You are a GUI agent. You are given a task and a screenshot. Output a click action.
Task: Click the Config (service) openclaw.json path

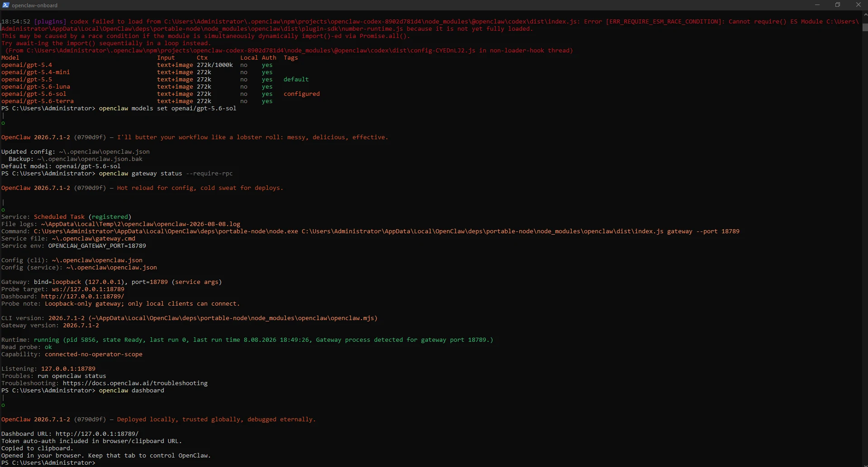112,268
